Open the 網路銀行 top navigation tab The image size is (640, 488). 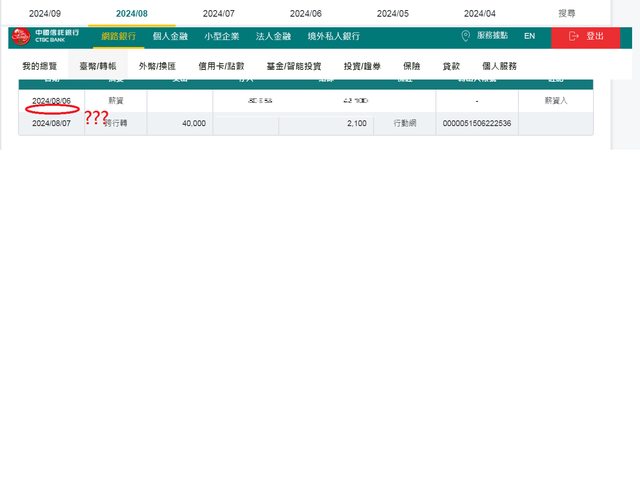coord(119,36)
